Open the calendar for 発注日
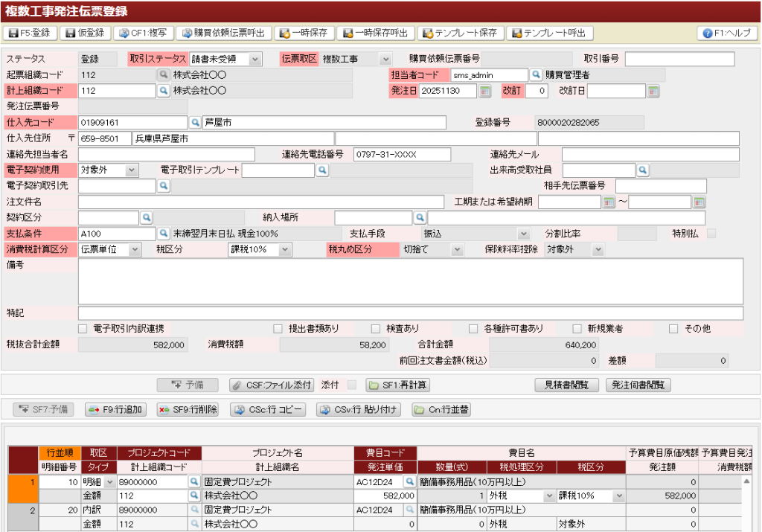762x532 pixels. tap(484, 91)
